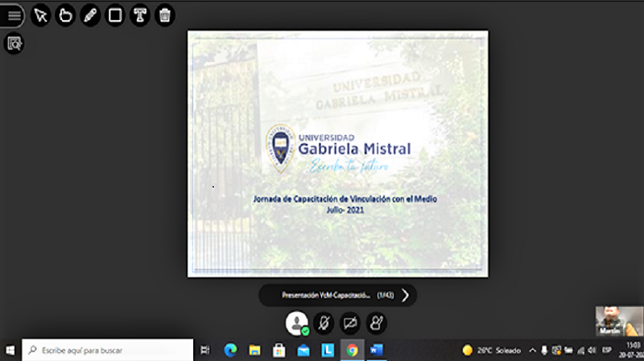Open My Status and Settings avatar
Screen dimensions: 644x361
pyautogui.click(x=297, y=323)
